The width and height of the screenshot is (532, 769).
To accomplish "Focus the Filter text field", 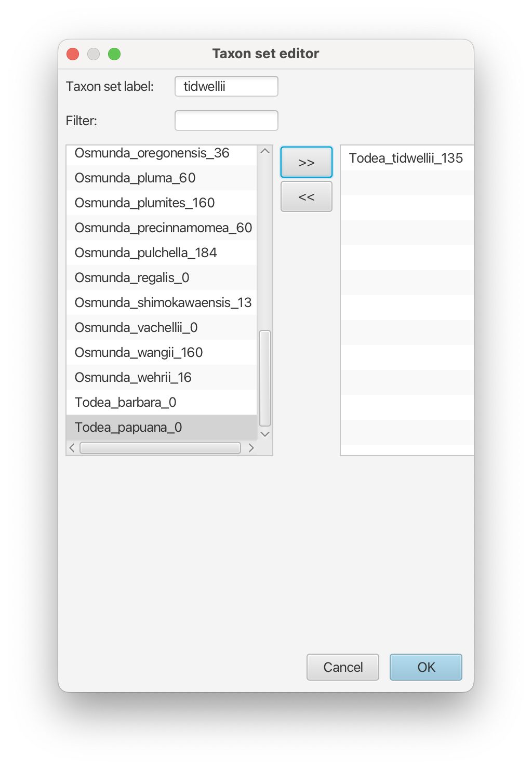I will pos(227,121).
